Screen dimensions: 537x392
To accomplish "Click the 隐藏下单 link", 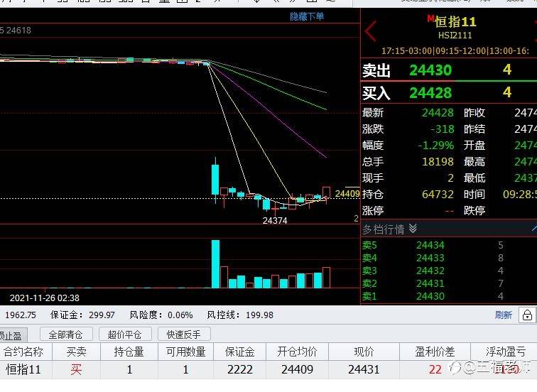I will point(307,16).
